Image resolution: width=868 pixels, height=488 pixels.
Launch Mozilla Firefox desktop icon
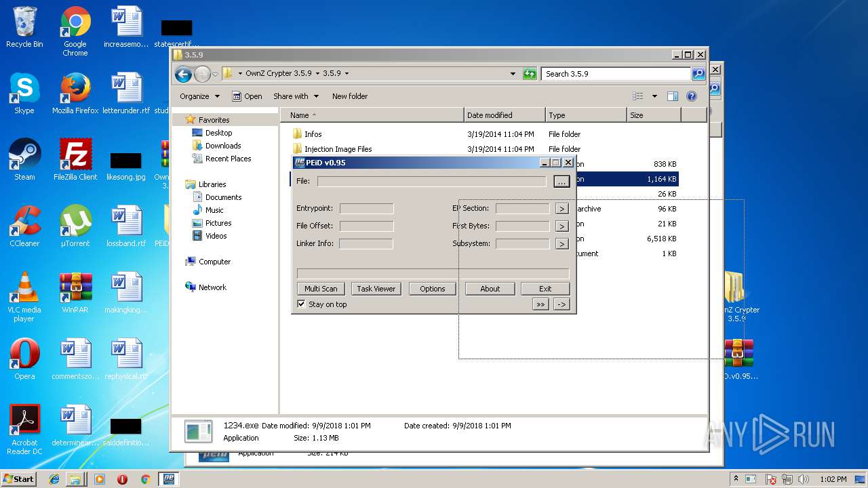point(75,94)
